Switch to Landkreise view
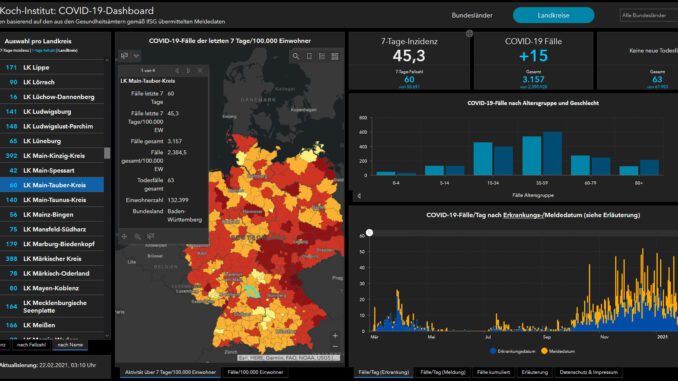The width and height of the screenshot is (678, 381). point(553,15)
